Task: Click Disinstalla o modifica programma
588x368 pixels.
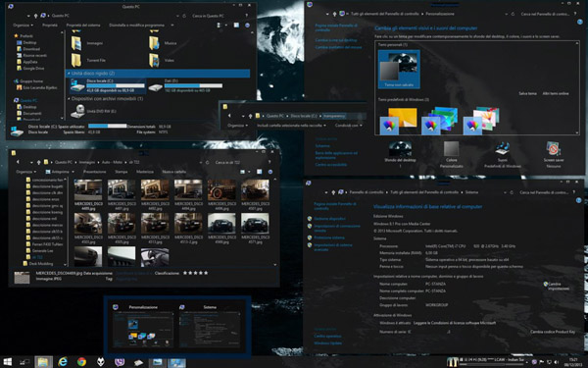Action: pos(136,26)
